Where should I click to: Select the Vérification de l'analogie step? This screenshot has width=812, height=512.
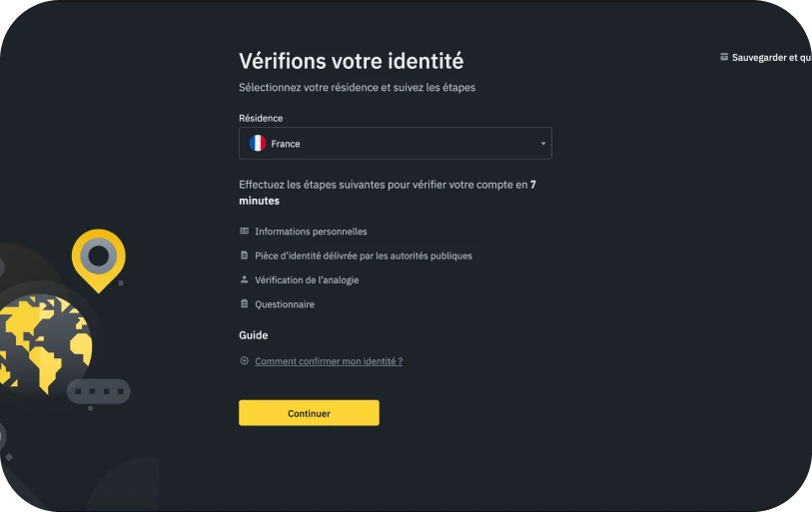[x=307, y=280]
